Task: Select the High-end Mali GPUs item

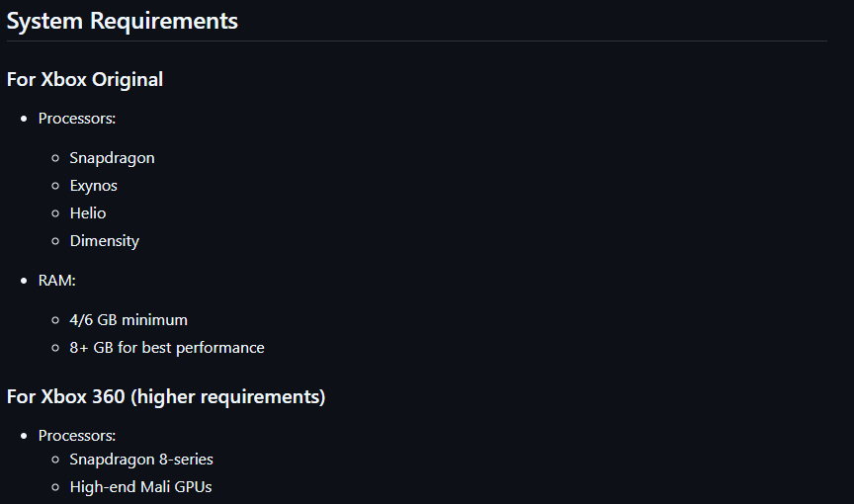Action: (x=141, y=486)
